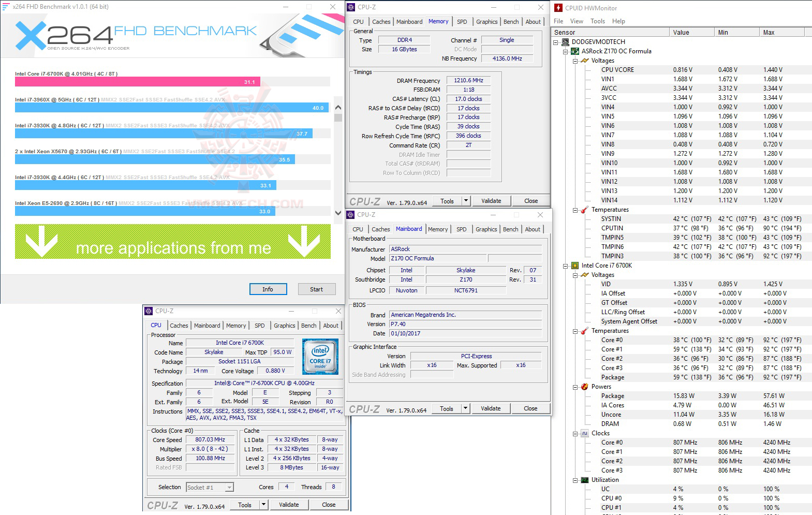The width and height of the screenshot is (812, 515).
Task: Click the CPU-Z title icon in CPU tab window
Action: tap(149, 311)
